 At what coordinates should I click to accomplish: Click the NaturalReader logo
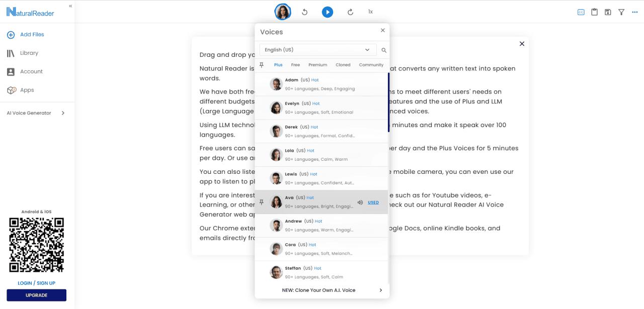(30, 13)
